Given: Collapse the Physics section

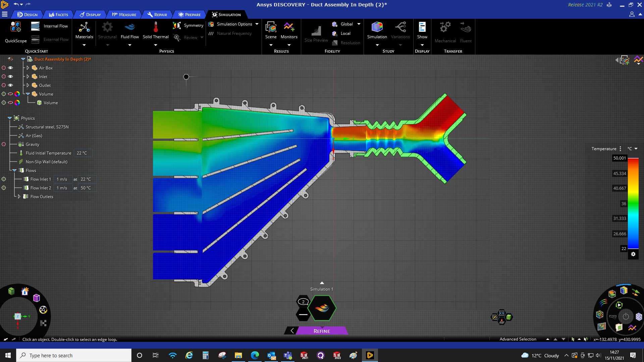Looking at the screenshot, I should [10, 118].
